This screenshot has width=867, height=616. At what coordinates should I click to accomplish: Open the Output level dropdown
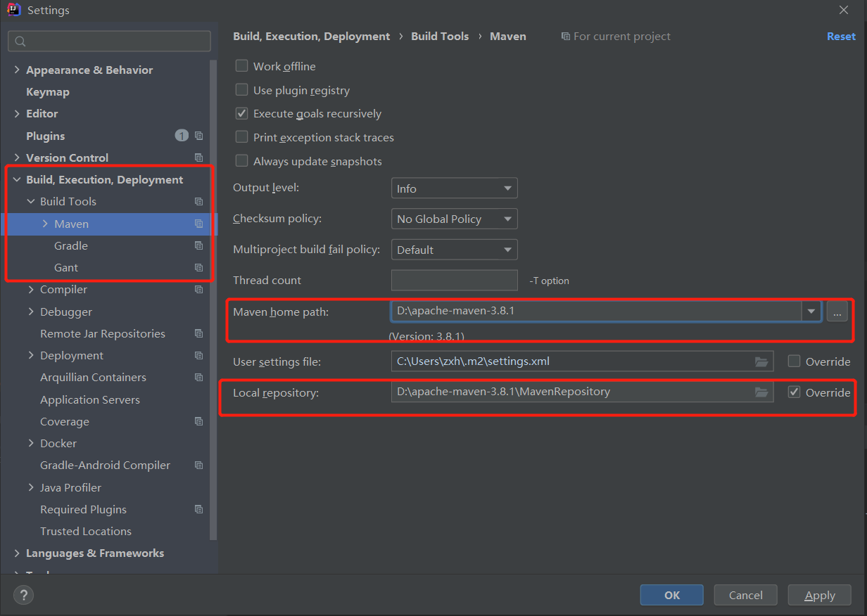tap(454, 188)
